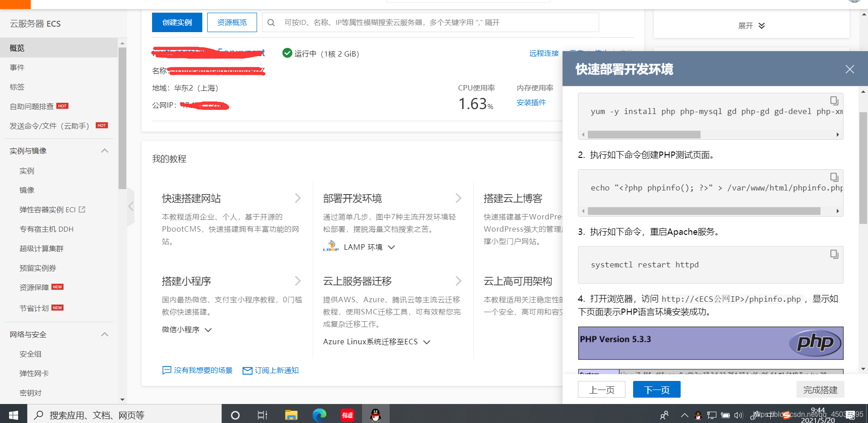Click the yum command horizontal scrollbar
The image size is (868, 423).
644,134
